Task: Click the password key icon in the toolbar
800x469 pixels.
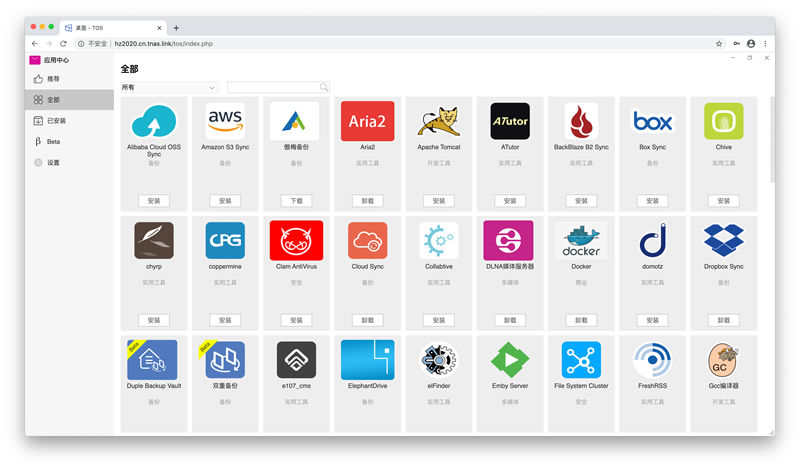Action: coord(736,44)
